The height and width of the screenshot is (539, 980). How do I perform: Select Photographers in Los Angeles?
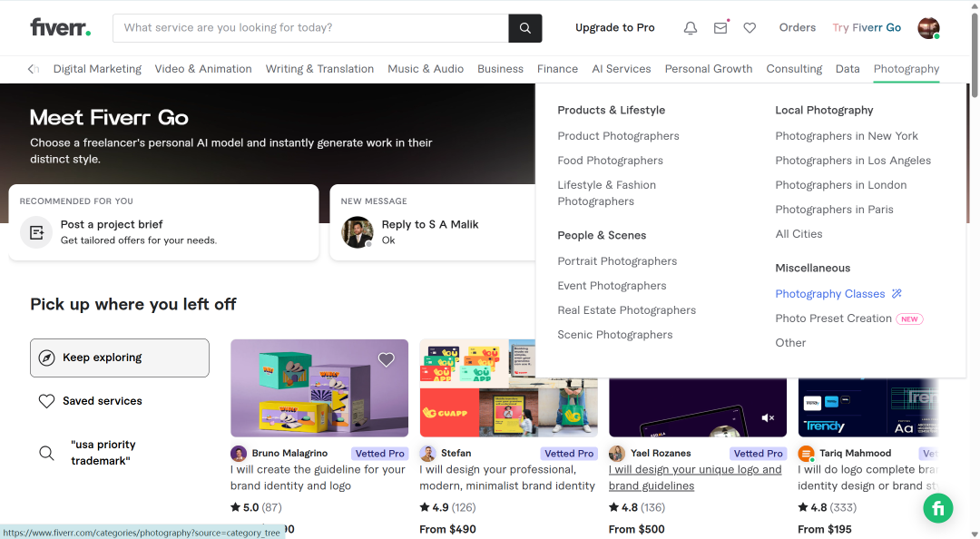[x=852, y=160]
